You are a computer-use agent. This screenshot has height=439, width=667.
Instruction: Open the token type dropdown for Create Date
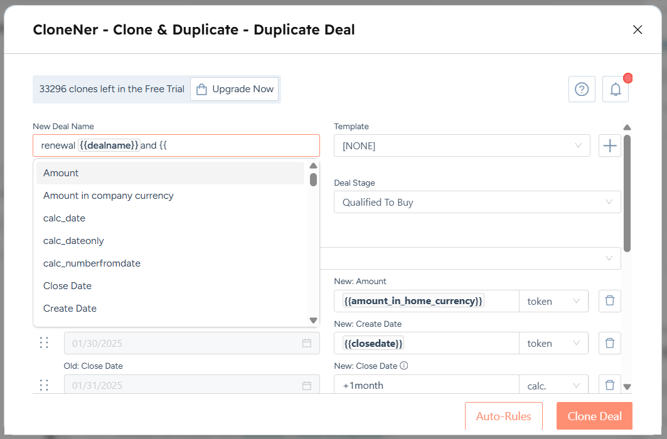coord(553,343)
